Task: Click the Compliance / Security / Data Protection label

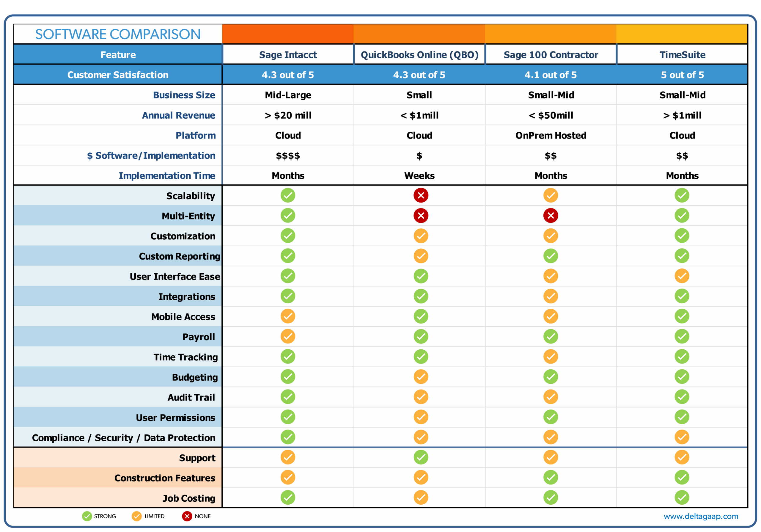Action: [x=124, y=438]
